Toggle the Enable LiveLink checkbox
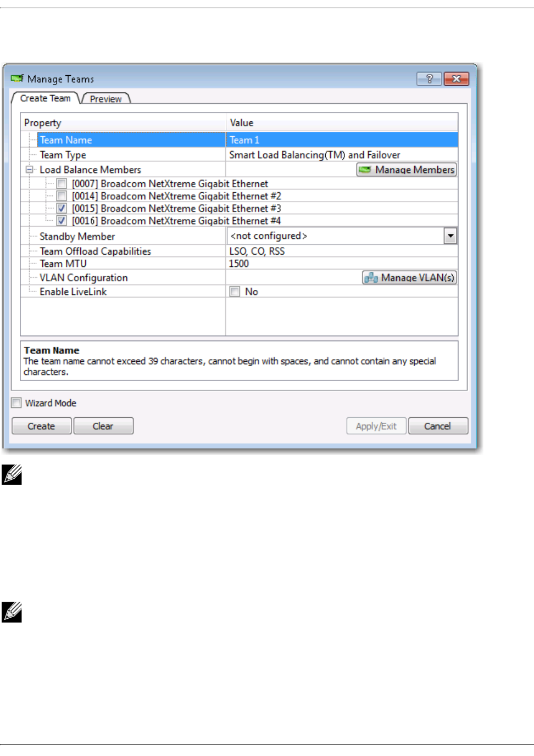The width and height of the screenshot is (534, 756). point(235,292)
